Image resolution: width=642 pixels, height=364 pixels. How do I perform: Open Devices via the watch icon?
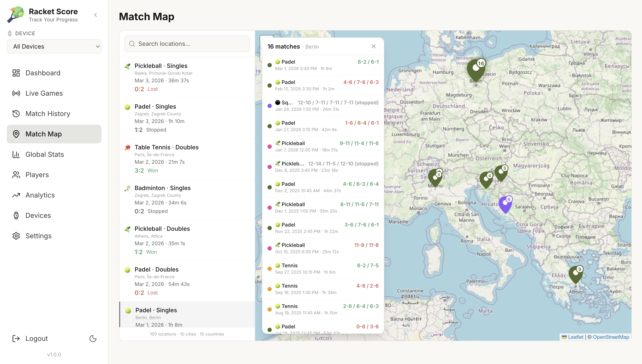pos(16,215)
